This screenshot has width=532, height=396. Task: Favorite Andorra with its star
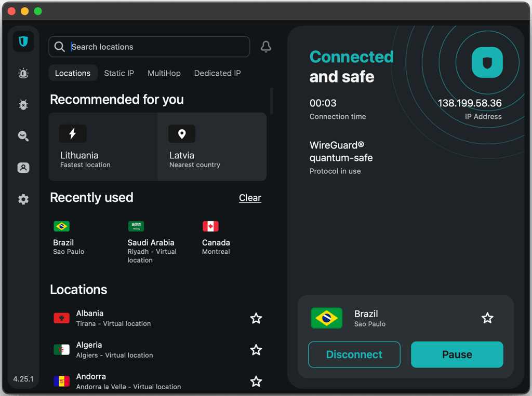[256, 381]
